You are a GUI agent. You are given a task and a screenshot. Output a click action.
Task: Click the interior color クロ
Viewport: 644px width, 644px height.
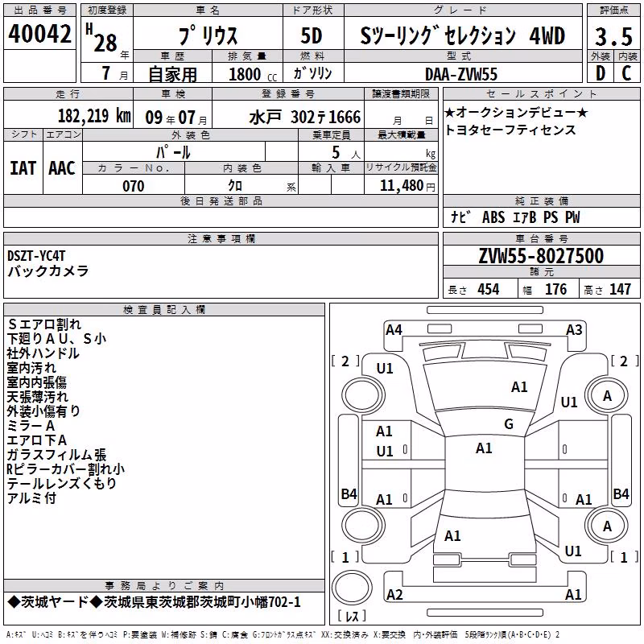click(235, 186)
